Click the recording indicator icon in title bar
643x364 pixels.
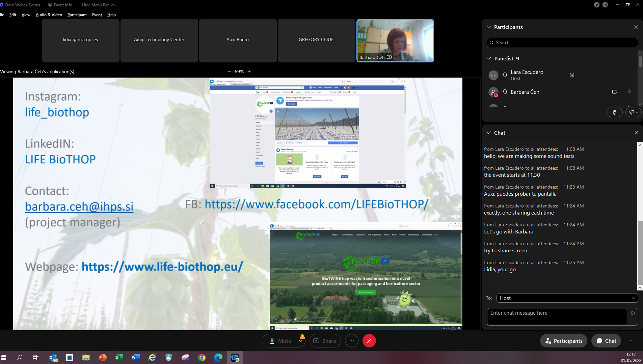(x=597, y=5)
